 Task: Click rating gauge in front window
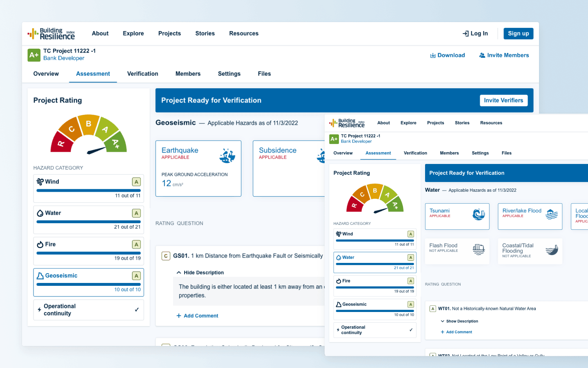coord(375,199)
